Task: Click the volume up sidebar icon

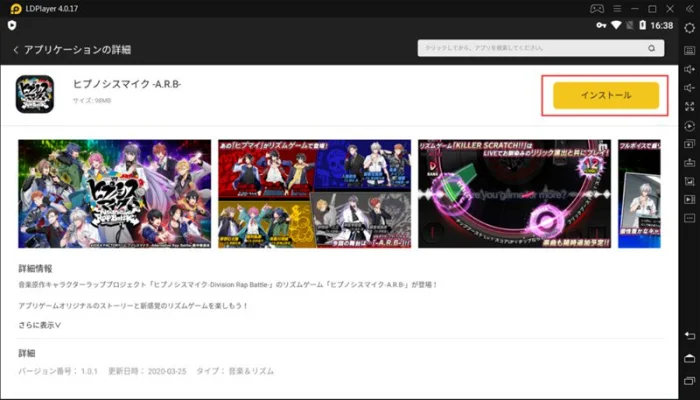Action: 690,69
